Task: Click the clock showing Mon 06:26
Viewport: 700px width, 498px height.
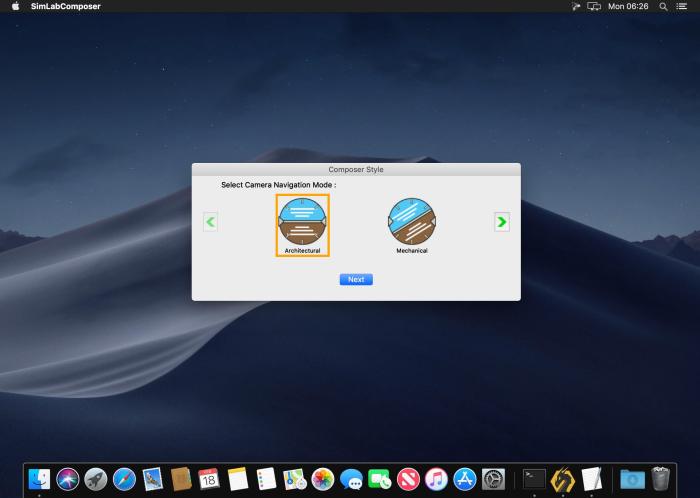Action: 628,6
